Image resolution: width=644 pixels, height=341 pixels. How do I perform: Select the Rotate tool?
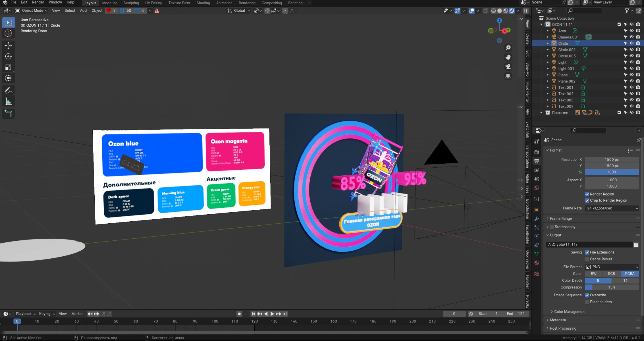coord(8,56)
